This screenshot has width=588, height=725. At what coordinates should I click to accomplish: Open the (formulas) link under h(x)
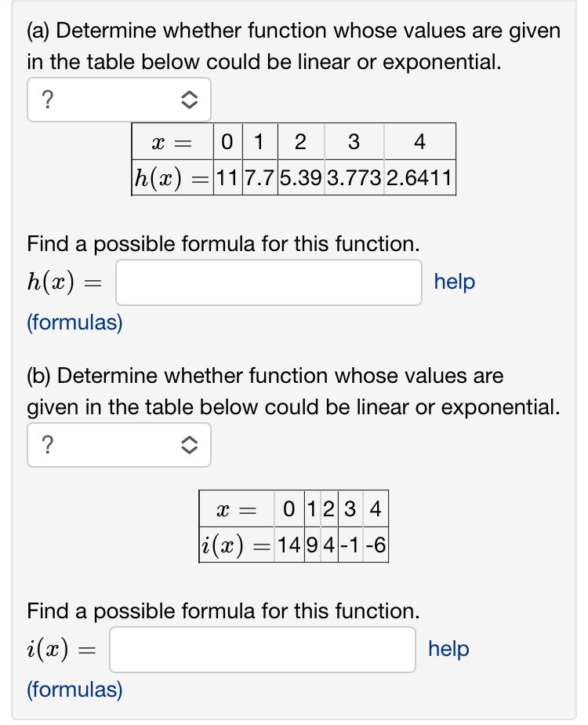pyautogui.click(x=74, y=322)
